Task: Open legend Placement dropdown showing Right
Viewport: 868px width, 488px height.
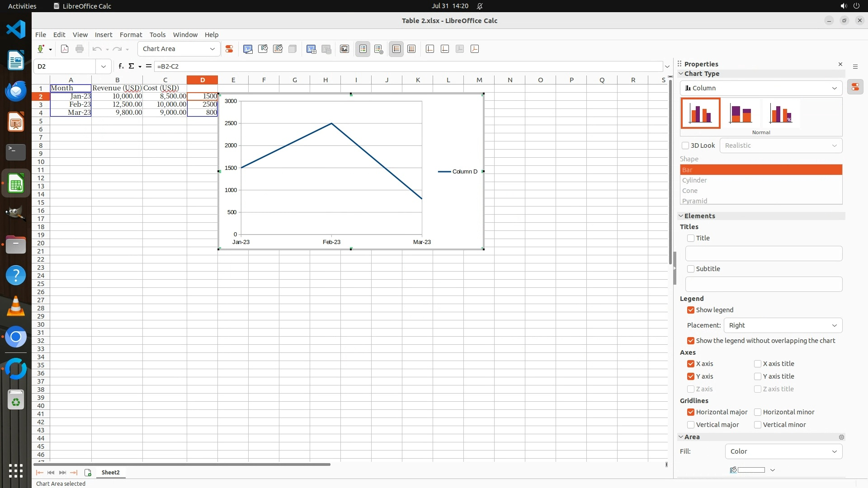Action: click(x=783, y=325)
